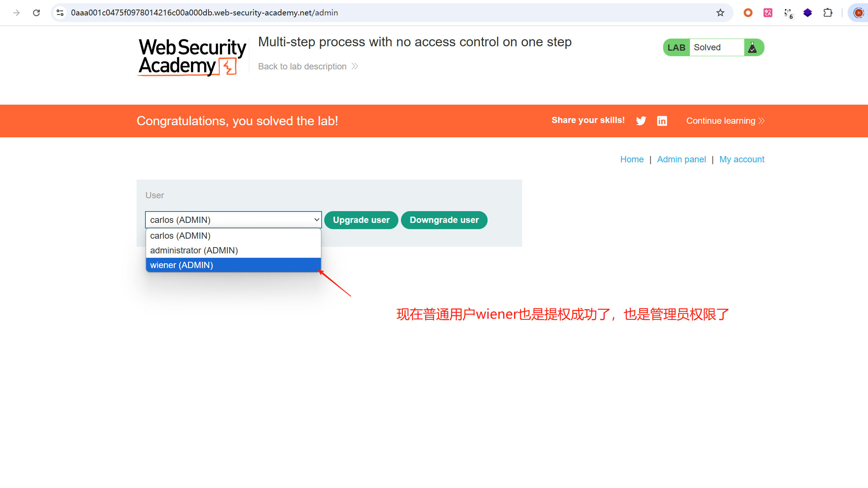
Task: Select wiener (ADMIN) from the dropdown list
Action: 233,265
